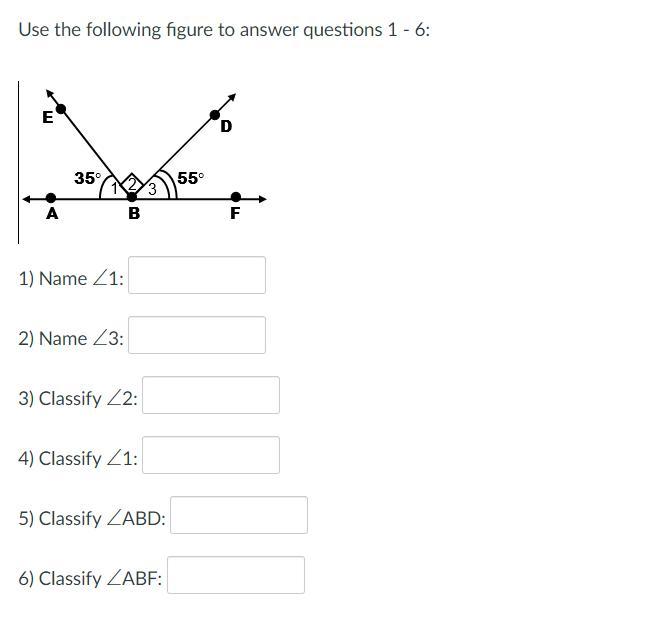Click the Classify ∠ABF input field
Viewport: 652px width, 617px height.
(x=236, y=575)
